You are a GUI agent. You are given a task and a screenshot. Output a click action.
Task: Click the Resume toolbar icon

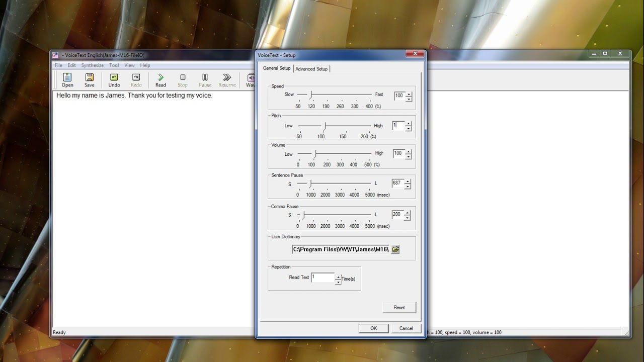click(x=227, y=77)
